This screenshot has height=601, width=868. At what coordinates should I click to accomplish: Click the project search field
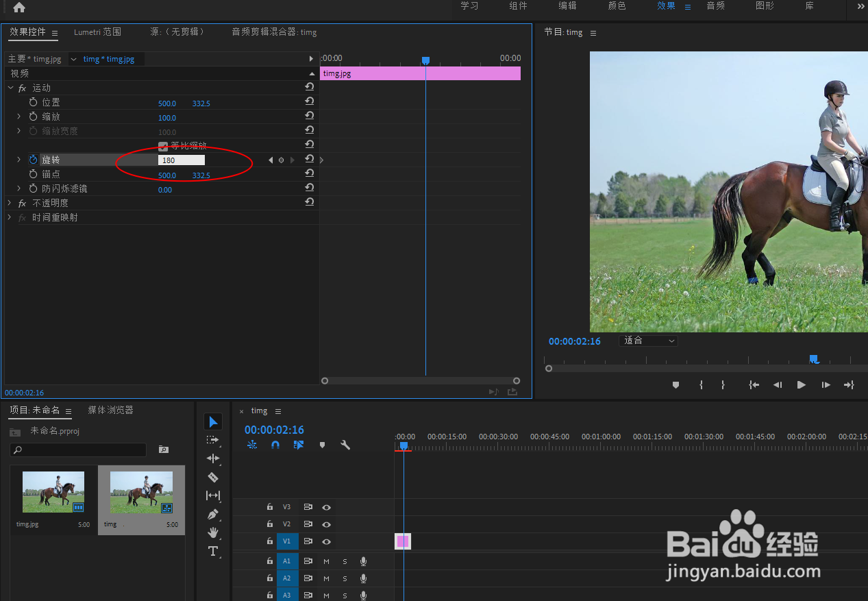click(78, 450)
